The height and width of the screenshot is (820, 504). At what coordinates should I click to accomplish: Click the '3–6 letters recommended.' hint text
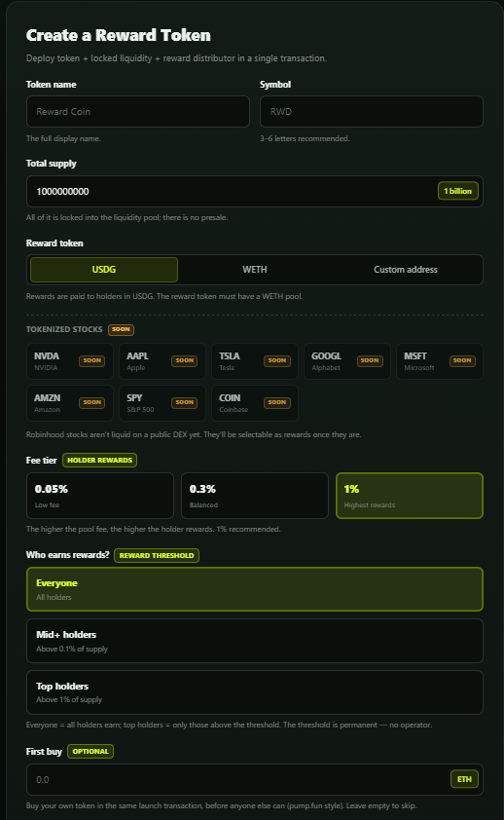305,138
